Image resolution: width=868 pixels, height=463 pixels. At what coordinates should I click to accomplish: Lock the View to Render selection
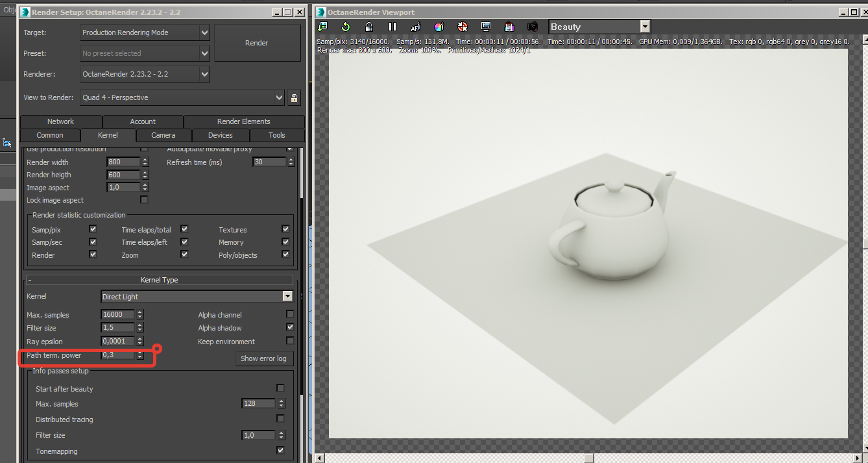point(295,98)
